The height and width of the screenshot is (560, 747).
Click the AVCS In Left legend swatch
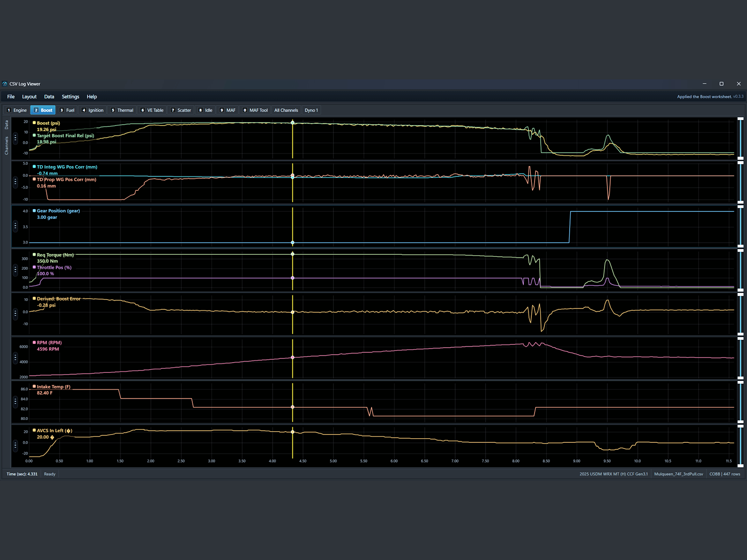pyautogui.click(x=34, y=430)
